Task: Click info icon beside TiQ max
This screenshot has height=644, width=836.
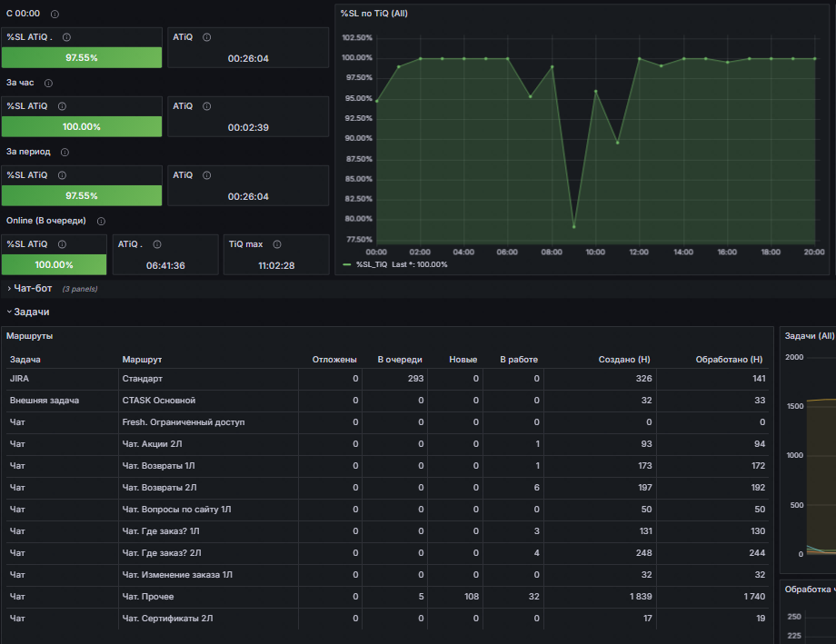Action: point(277,244)
